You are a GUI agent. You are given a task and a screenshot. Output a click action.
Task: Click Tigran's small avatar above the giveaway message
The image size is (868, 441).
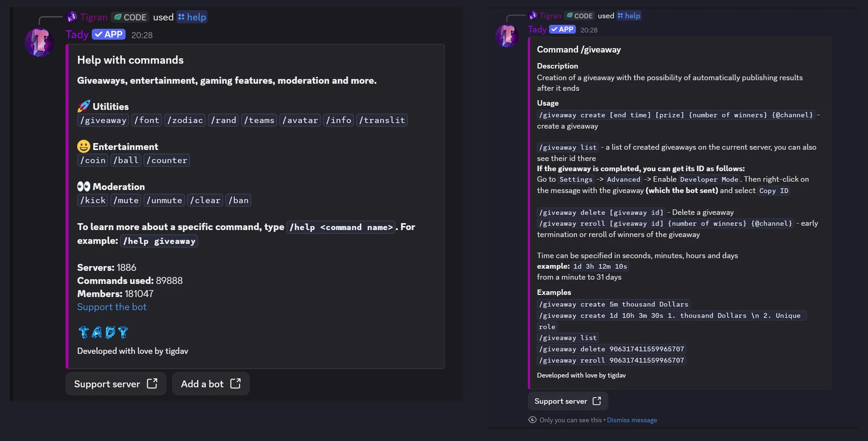[533, 16]
